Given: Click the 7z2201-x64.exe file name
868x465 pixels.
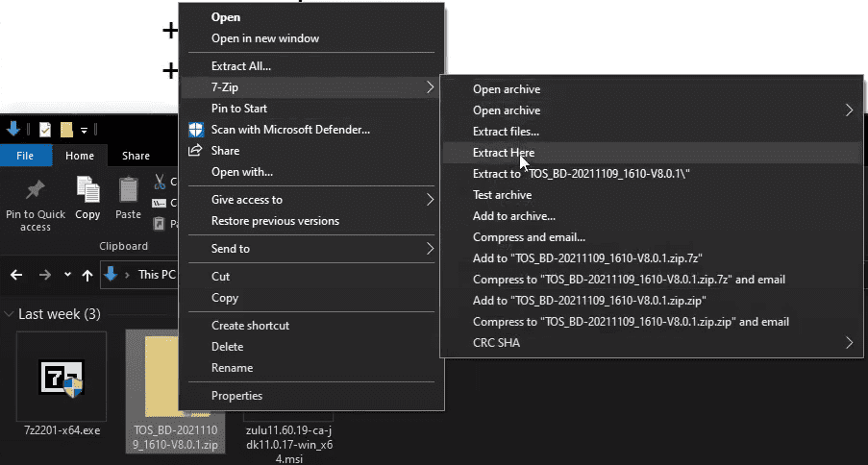Looking at the screenshot, I should coord(62,430).
